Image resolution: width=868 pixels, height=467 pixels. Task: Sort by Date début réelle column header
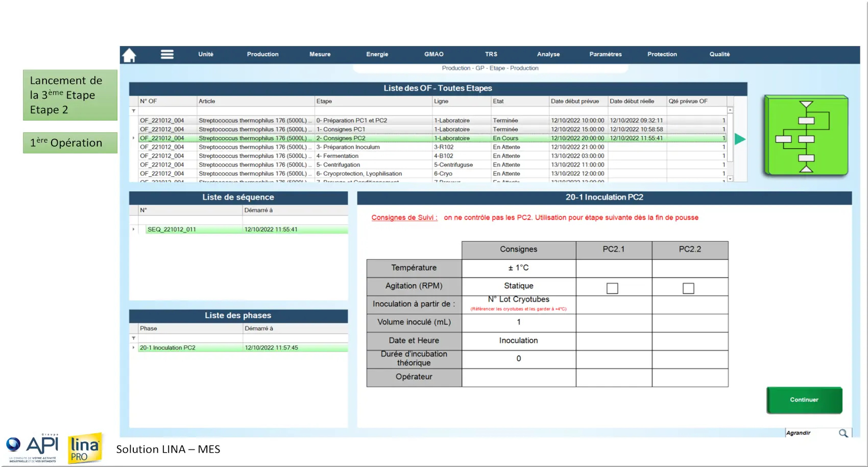click(637, 101)
